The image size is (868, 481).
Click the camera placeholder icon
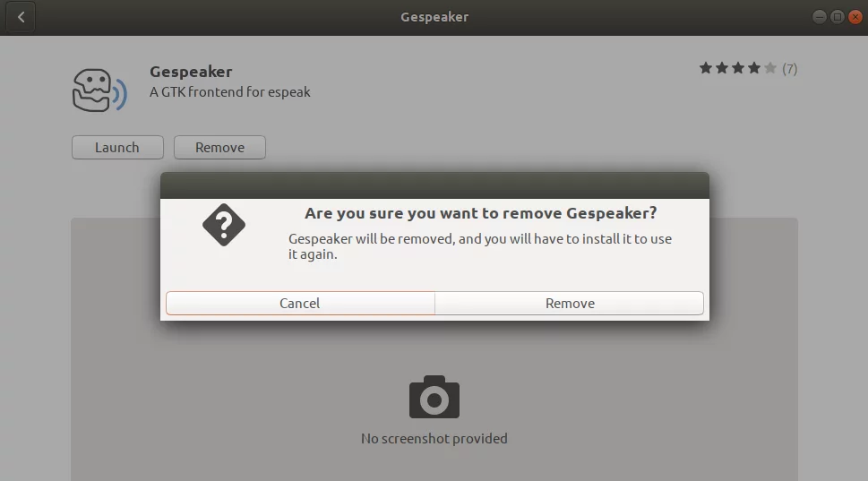[x=434, y=397]
